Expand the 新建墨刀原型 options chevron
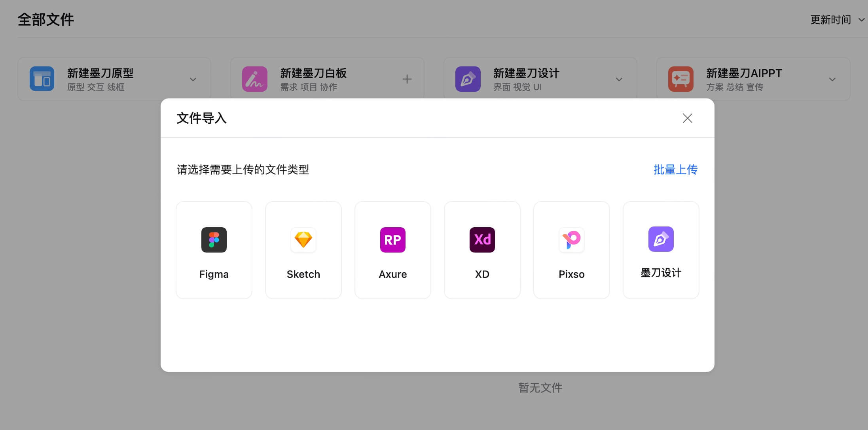 tap(193, 79)
